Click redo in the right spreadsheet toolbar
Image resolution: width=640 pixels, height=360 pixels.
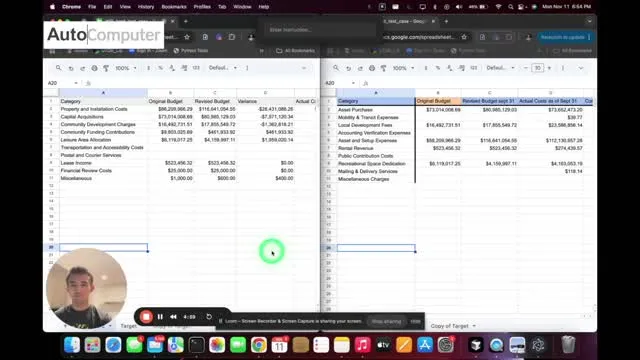click(x=360, y=68)
